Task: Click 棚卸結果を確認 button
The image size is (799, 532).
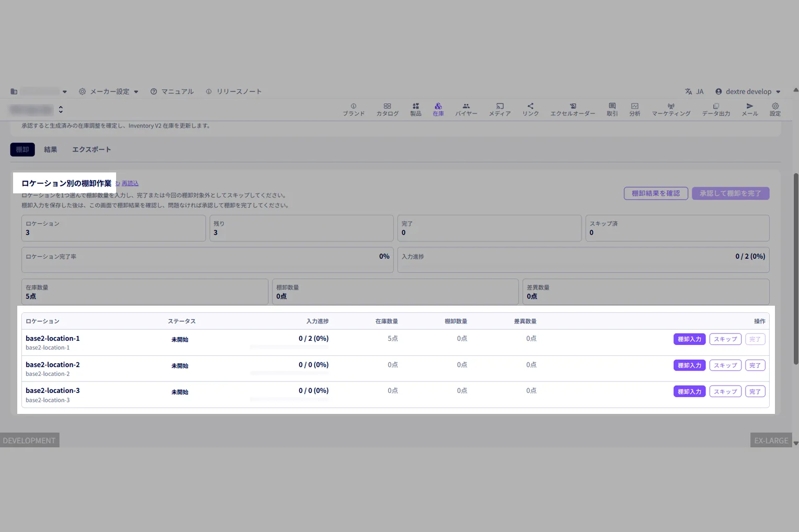Action: point(656,193)
